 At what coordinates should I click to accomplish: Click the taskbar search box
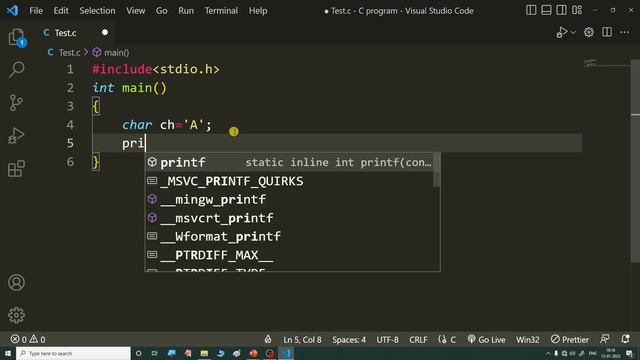point(73,353)
